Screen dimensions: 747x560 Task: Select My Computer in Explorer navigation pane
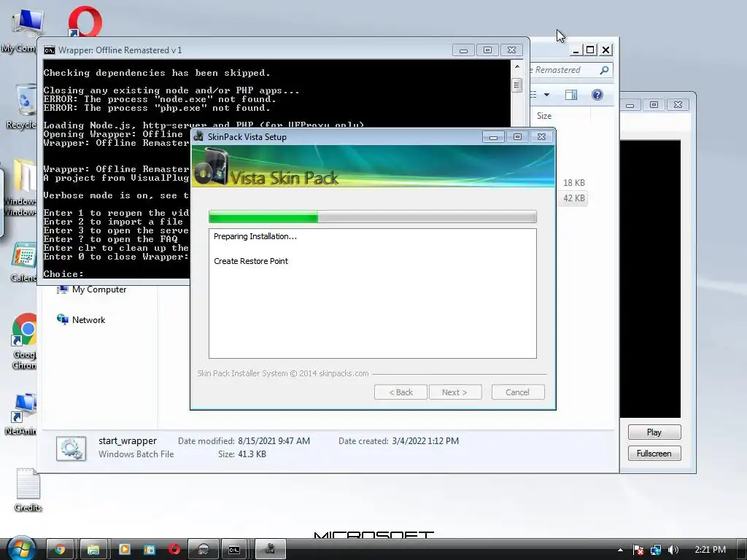(x=91, y=289)
